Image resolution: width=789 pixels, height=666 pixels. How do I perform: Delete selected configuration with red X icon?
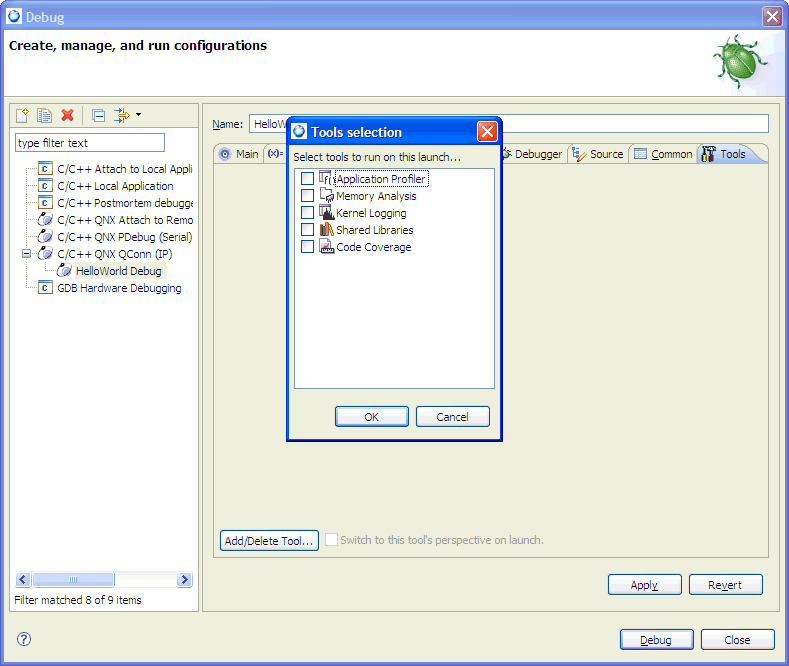click(68, 116)
